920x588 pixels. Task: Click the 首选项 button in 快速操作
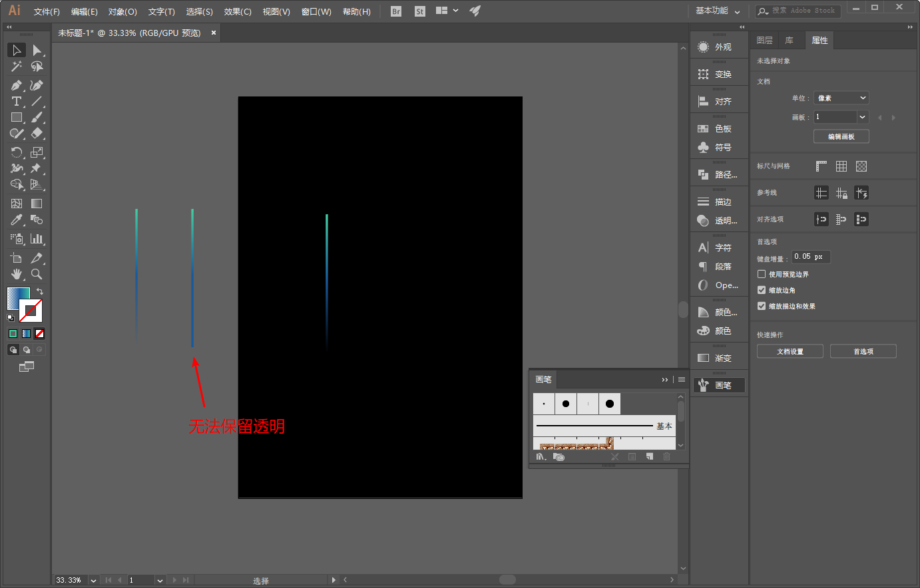pyautogui.click(x=863, y=351)
